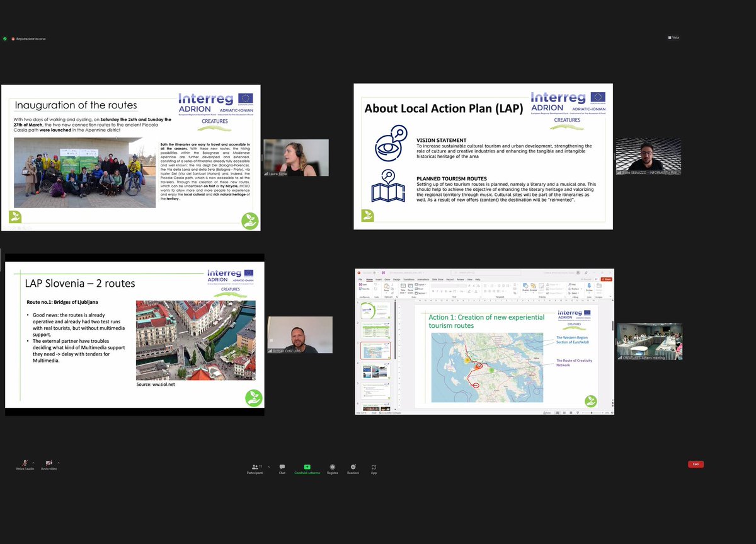The width and height of the screenshot is (756, 544).
Task: Open the Vista view menu
Action: pyautogui.click(x=673, y=38)
